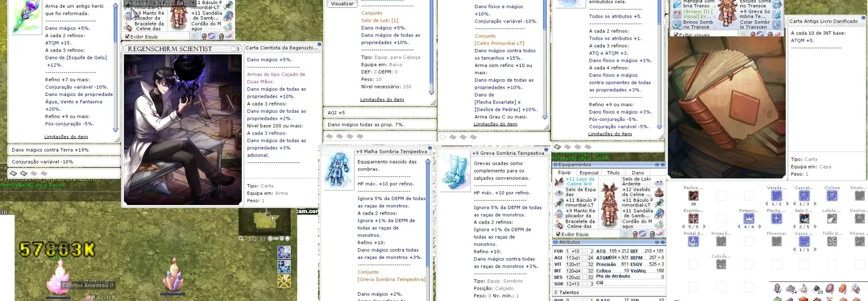
Task: Click the Tufão skill icon
Action: (832, 242)
